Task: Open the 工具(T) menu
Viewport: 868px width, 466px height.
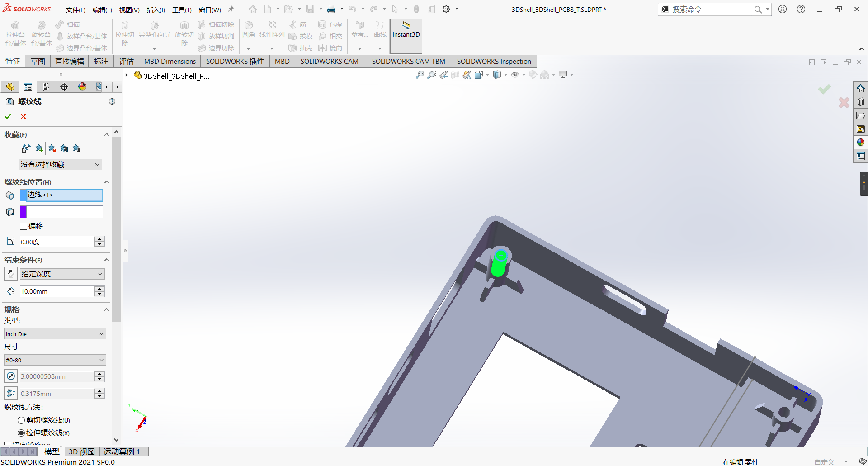Action: [x=182, y=10]
